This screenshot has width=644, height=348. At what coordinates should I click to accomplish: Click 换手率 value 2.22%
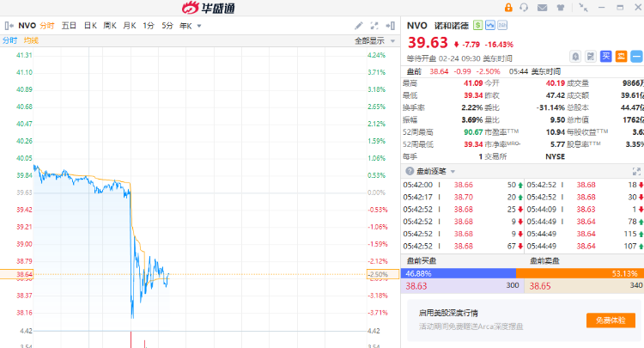pyautogui.click(x=472, y=107)
